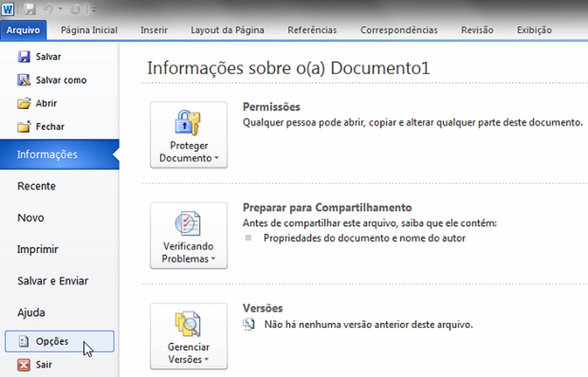588x377 pixels.
Task: Open the Inserir ribbon tab
Action: pyautogui.click(x=154, y=30)
